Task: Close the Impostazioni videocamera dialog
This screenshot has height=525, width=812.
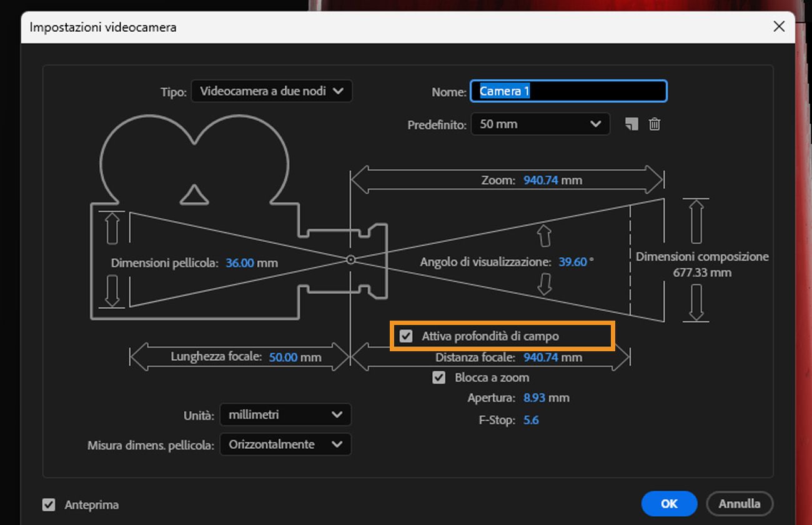Action: 779,26
